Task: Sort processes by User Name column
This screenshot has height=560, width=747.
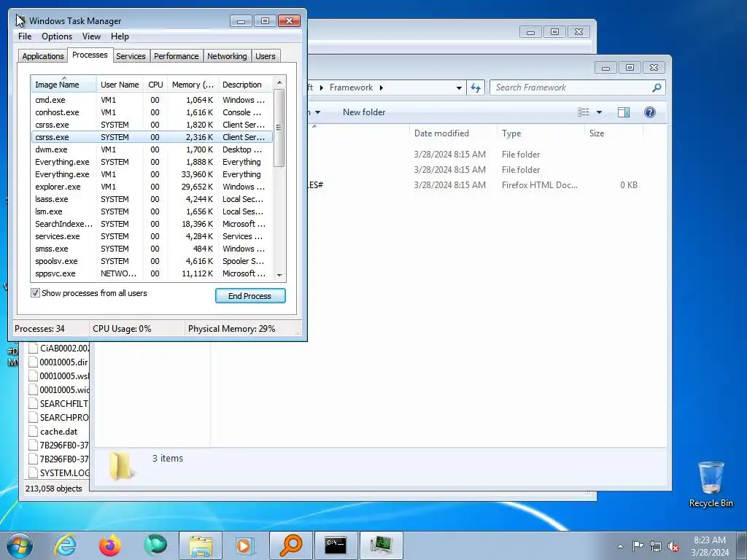Action: click(120, 85)
